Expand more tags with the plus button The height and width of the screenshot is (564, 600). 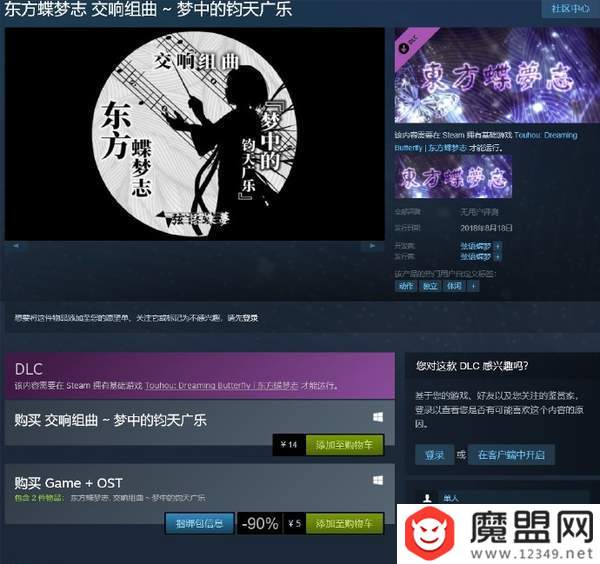click(473, 286)
